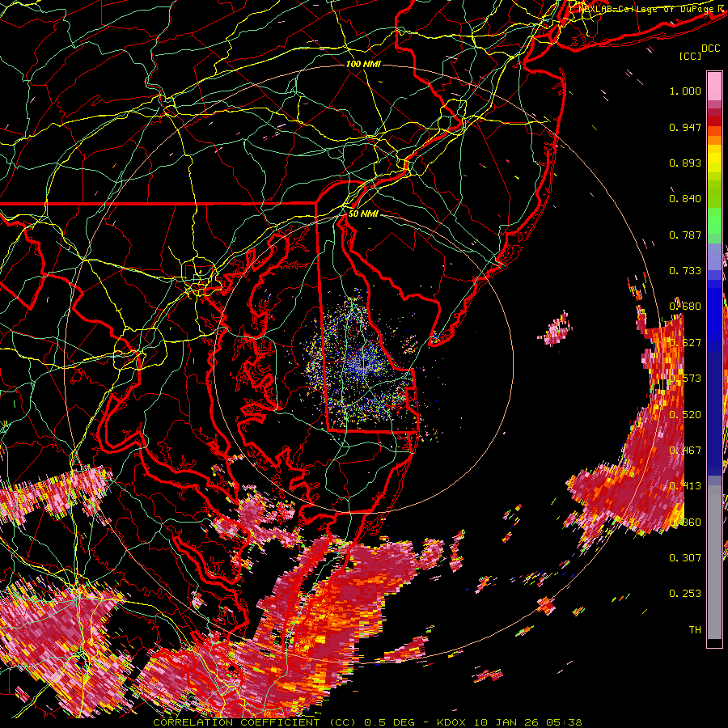The width and height of the screenshot is (728, 728).
Task: Click the DCC product label above the legend
Action: coord(711,49)
